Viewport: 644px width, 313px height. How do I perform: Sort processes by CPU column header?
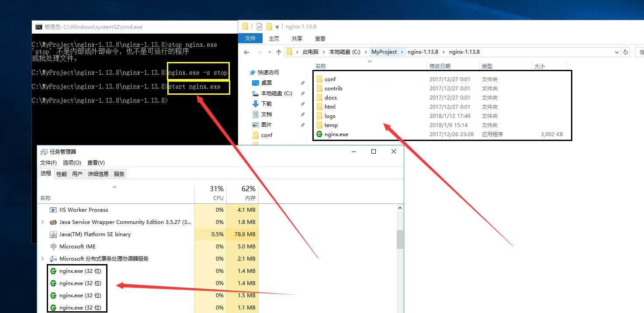(x=211, y=193)
